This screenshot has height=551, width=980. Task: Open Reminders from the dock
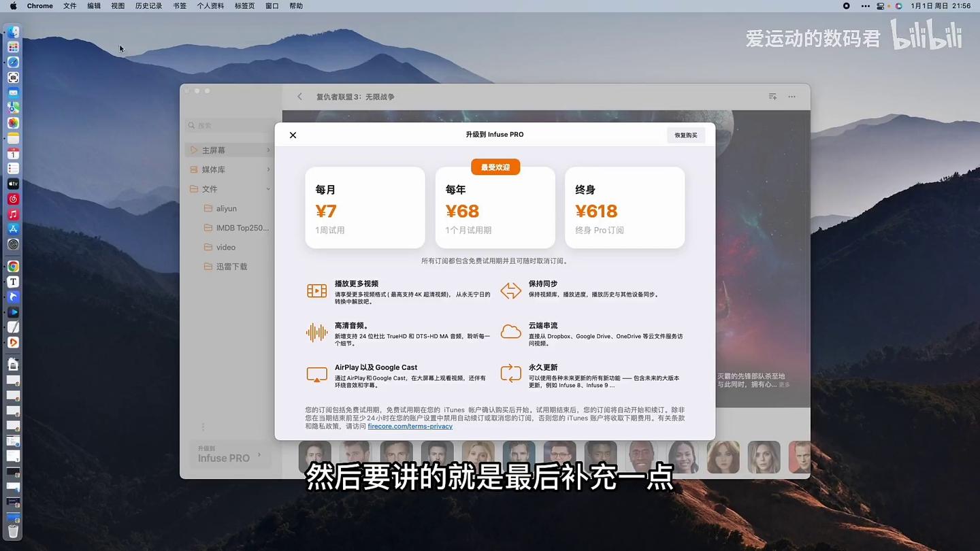pos(13,169)
